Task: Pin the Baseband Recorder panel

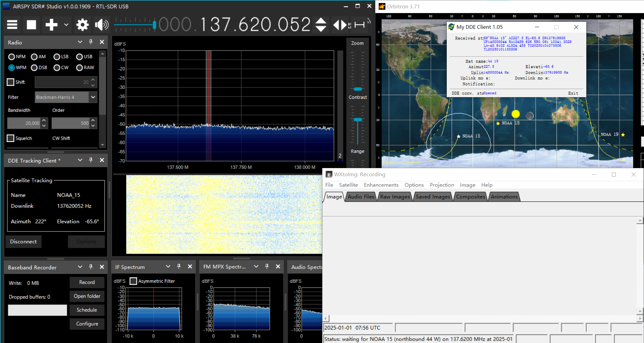Action: (x=91, y=267)
